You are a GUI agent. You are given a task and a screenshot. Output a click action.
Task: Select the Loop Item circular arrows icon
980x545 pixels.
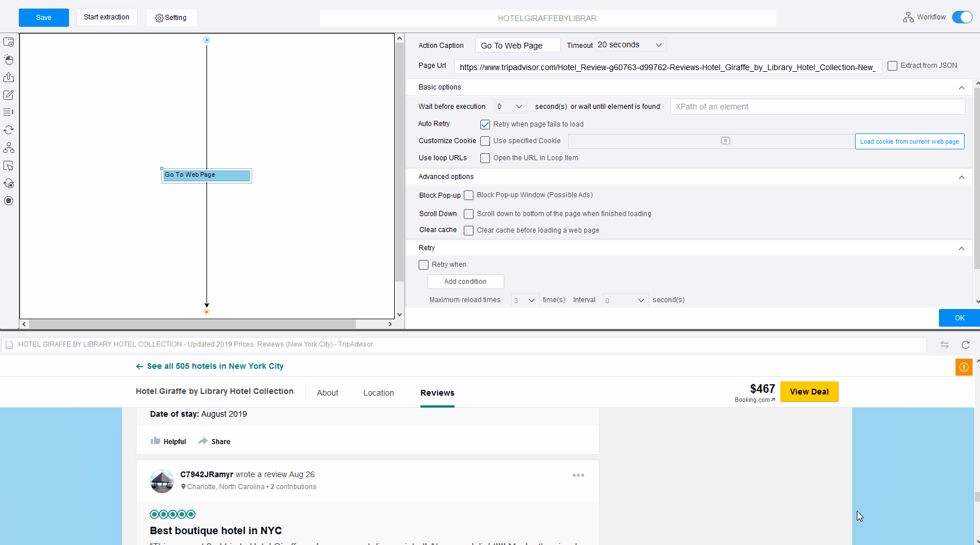coord(9,130)
